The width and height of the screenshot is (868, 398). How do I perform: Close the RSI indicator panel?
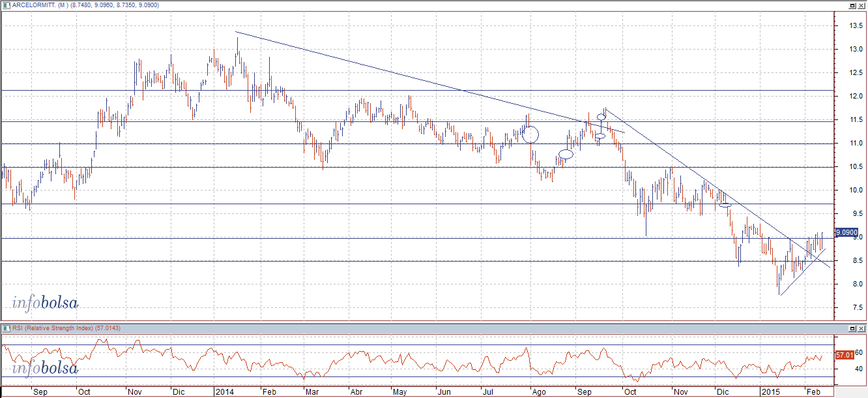coord(861,328)
